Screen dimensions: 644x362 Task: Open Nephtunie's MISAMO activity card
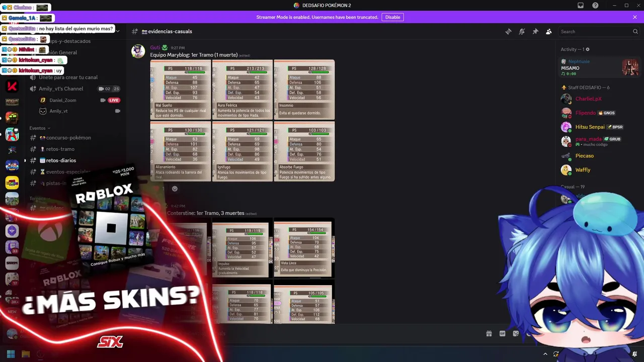(x=600, y=67)
